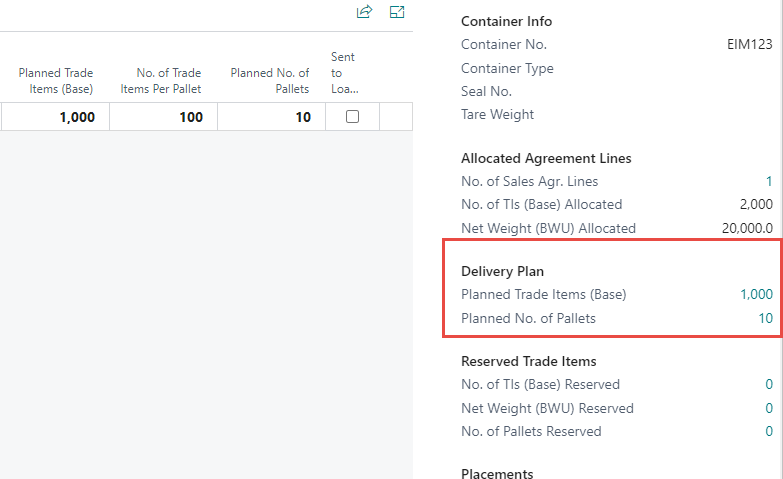Image resolution: width=783 pixels, height=479 pixels.
Task: Click the Delivery Plan section heading
Action: [502, 271]
